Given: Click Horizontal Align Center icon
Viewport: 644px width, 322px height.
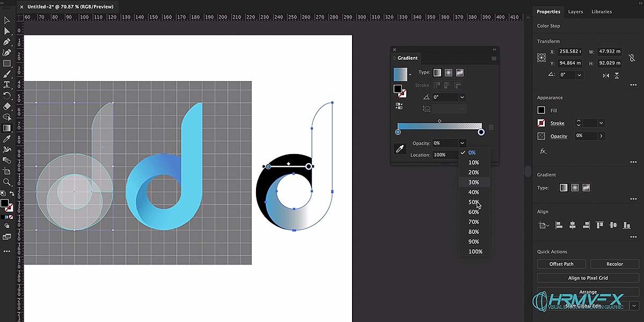Looking at the screenshot, I should coord(572,225).
